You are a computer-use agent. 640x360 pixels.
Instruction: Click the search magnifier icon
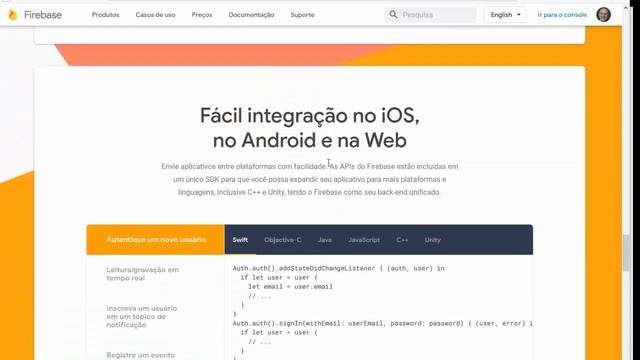click(x=393, y=15)
